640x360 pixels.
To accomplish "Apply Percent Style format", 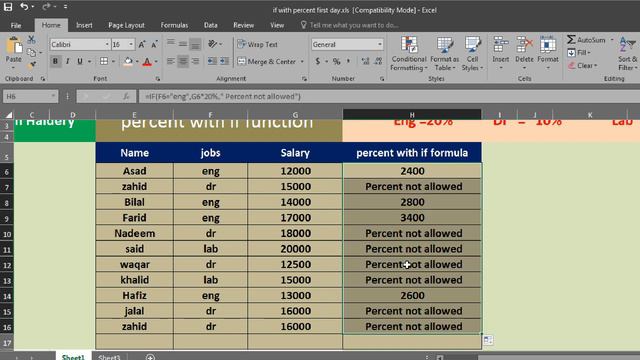I will pyautogui.click(x=336, y=61).
